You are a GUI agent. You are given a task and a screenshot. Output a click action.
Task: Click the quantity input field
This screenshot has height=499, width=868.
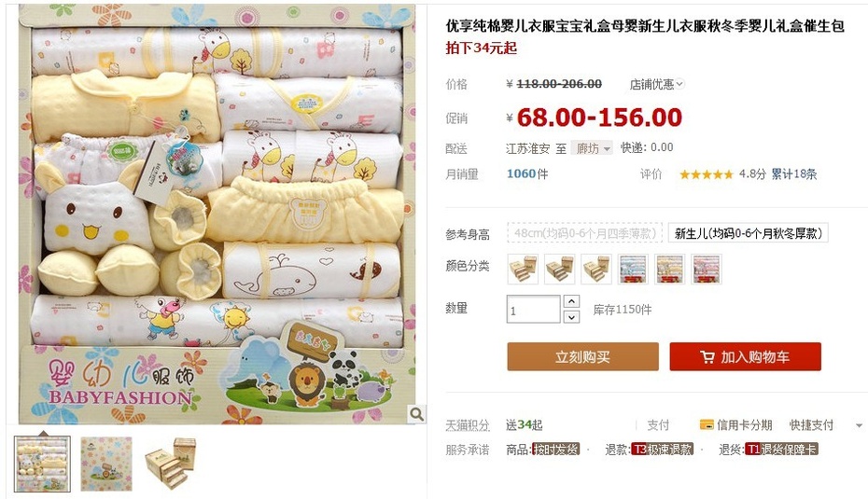point(533,310)
